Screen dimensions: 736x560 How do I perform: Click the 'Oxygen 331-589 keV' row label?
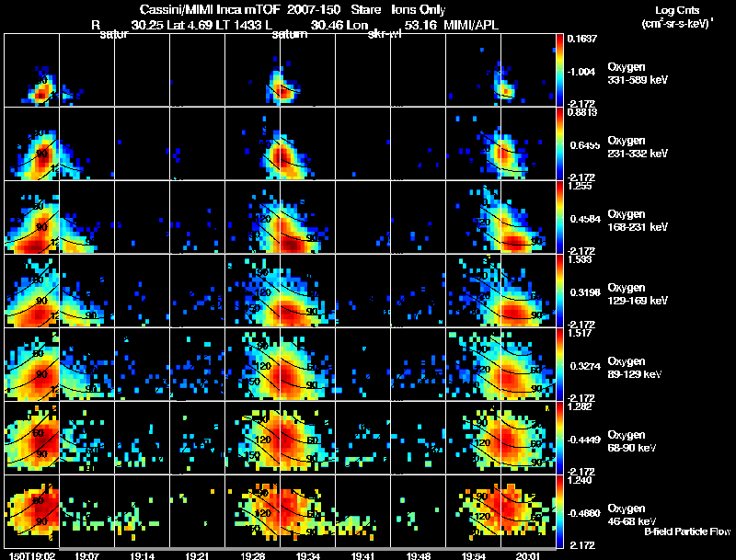[x=638, y=74]
